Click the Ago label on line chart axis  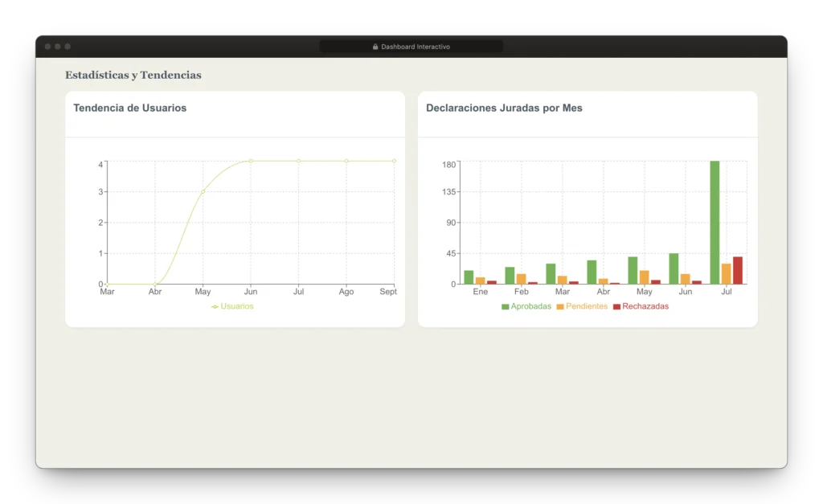[x=346, y=292]
